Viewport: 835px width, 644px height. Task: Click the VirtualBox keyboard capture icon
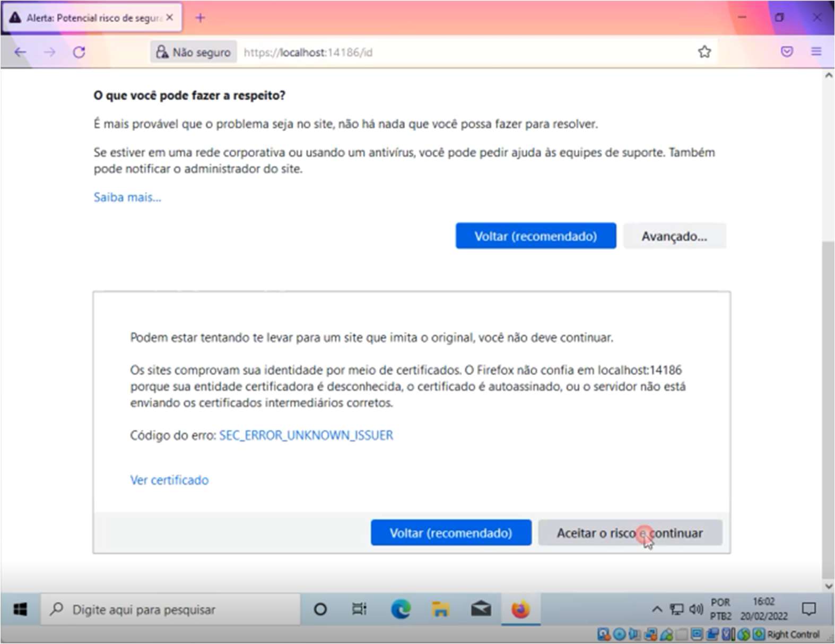tap(759, 634)
